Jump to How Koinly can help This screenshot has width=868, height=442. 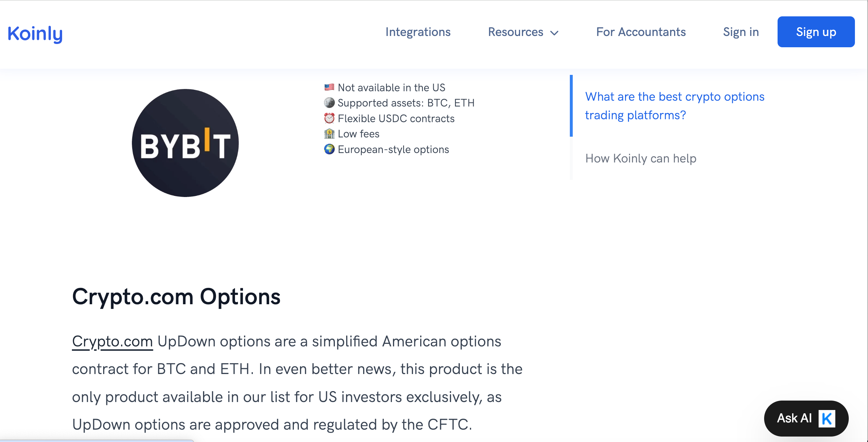641,158
